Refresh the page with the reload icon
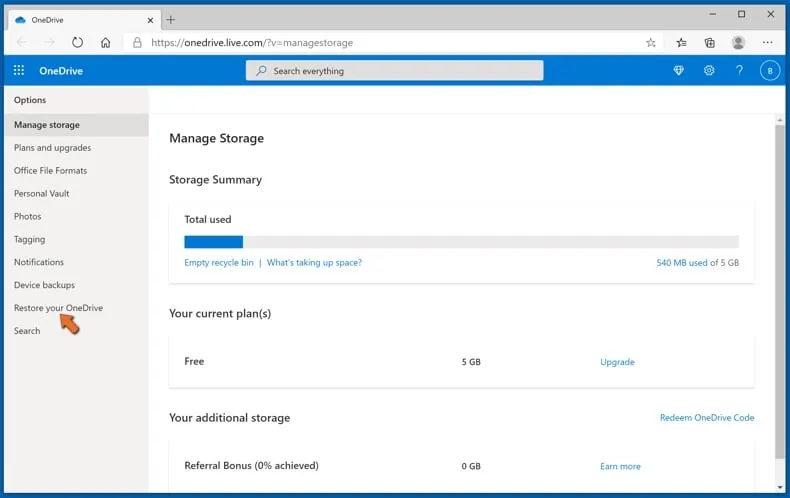 77,43
